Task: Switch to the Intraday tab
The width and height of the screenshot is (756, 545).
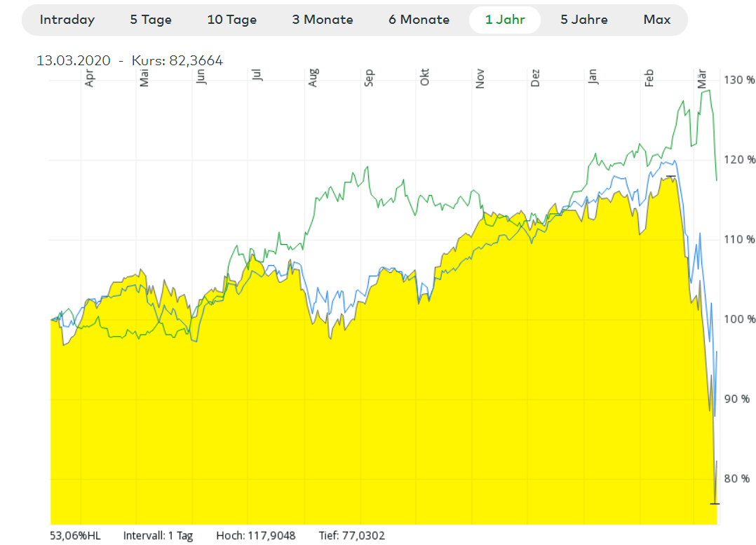Action: 67,20
